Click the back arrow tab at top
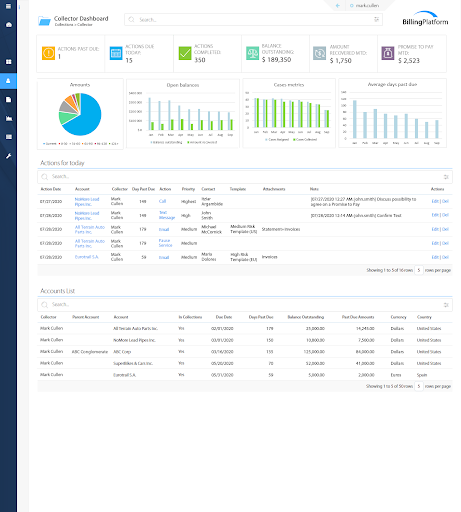461x512 pixels. pos(338,6)
